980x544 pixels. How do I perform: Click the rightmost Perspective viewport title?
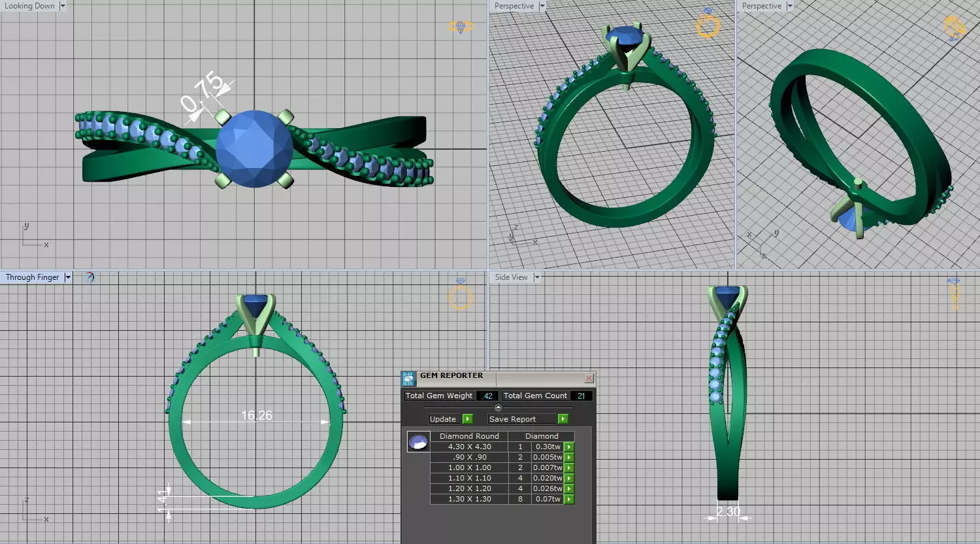762,6
